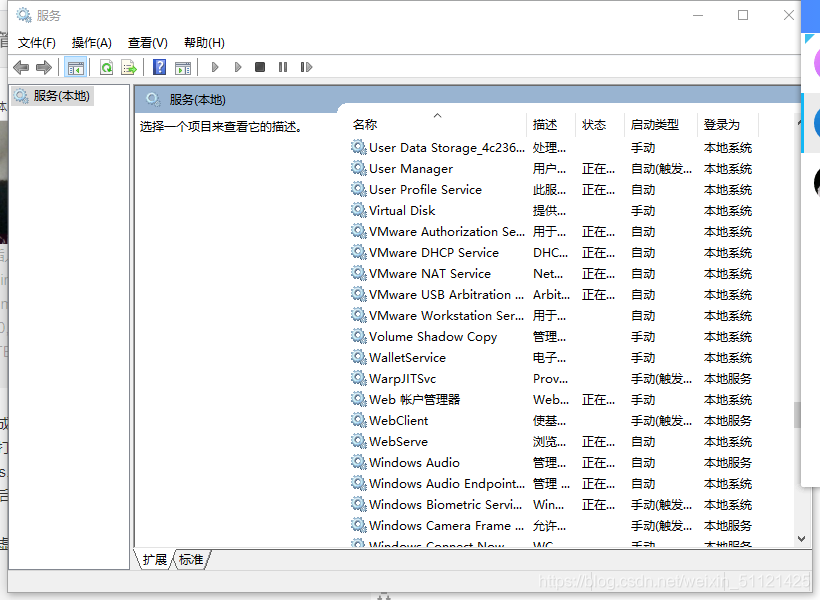Screen dimensions: 820x600
Task: Click the Export list toolbar icon
Action: pyautogui.click(x=129, y=67)
